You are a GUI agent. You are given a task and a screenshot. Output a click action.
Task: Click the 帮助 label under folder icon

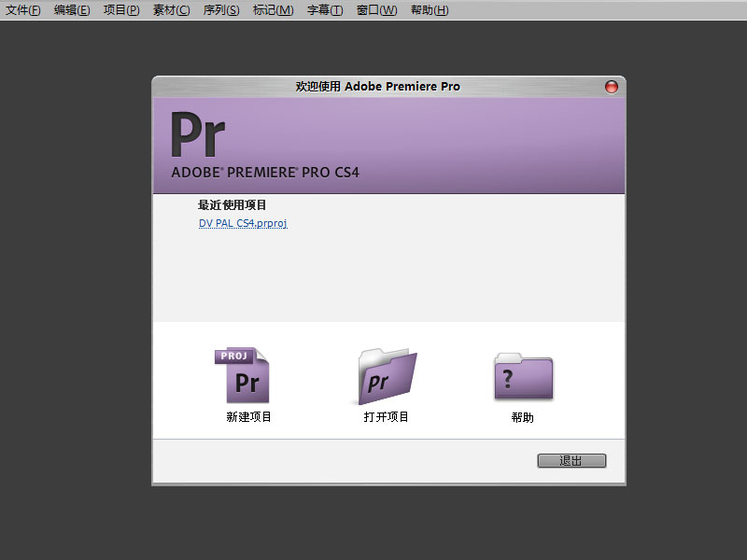click(523, 417)
